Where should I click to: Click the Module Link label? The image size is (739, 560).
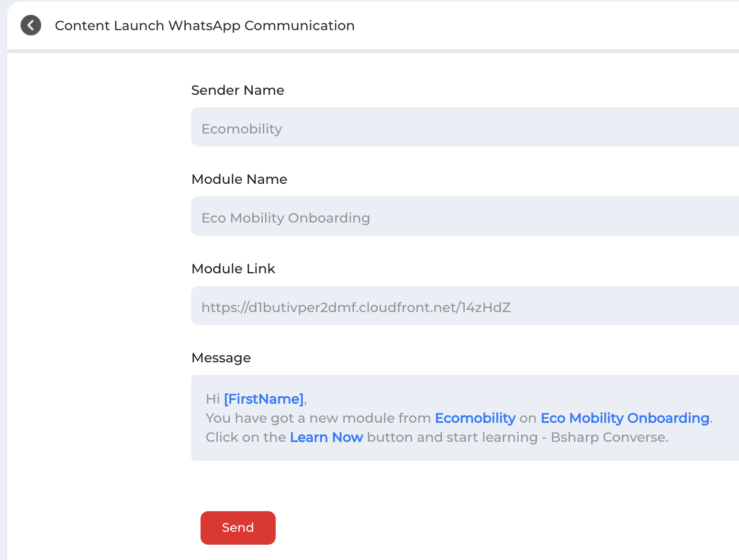click(x=234, y=269)
